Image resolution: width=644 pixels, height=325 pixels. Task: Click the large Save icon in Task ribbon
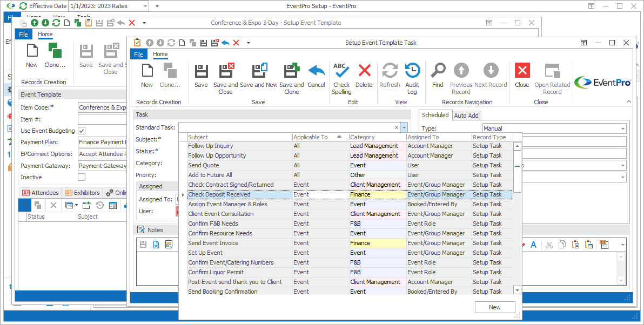[201, 71]
